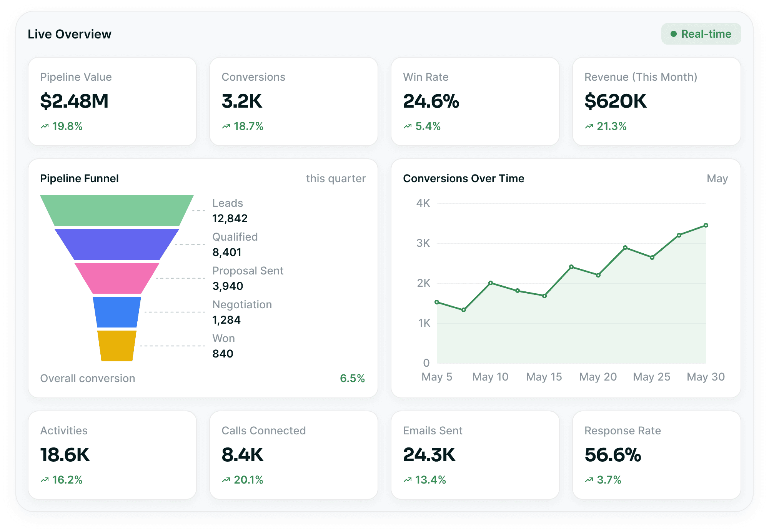Click the trend arrow beside 21.3%
Screen dimensions: 769x532
(589, 126)
